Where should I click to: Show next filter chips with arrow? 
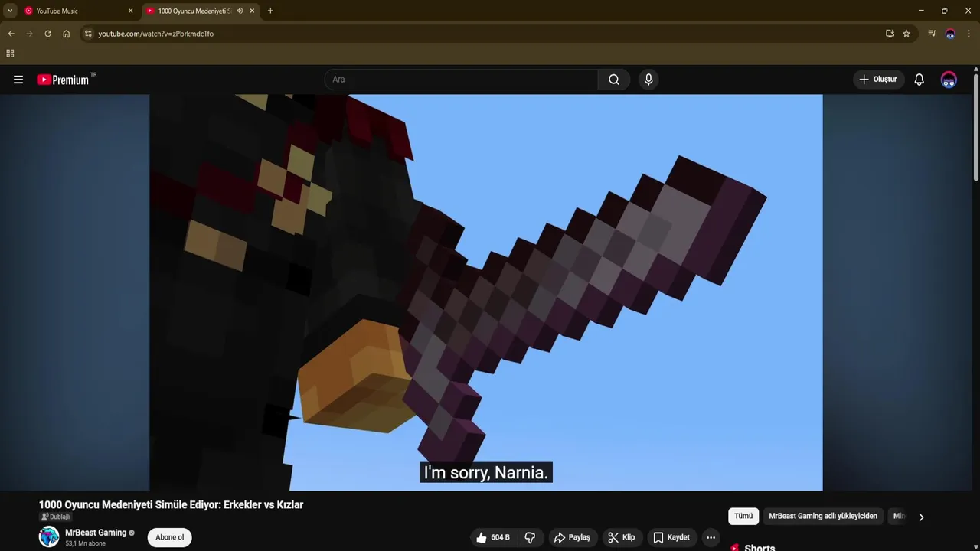point(921,517)
